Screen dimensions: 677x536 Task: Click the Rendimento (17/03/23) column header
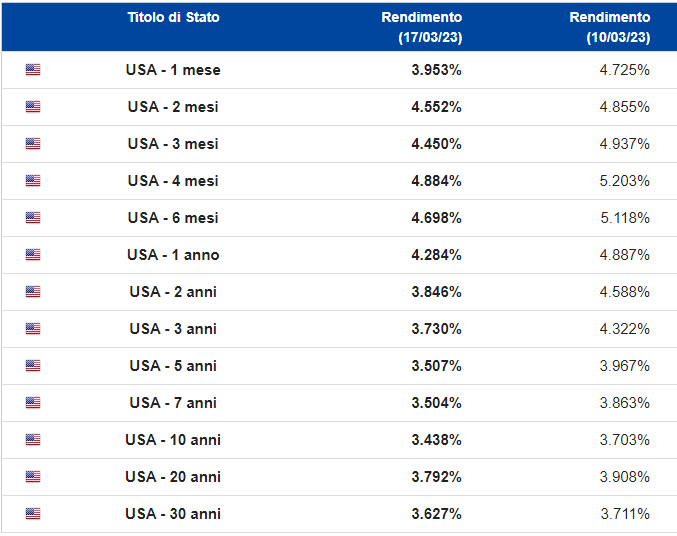[421, 27]
